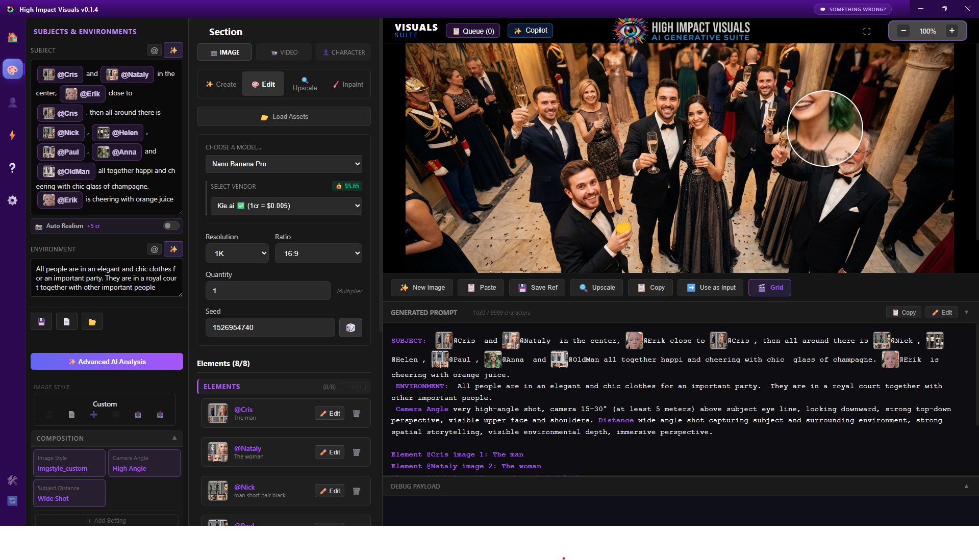
Task: Click the lightning bolt sidebar icon
Action: pyautogui.click(x=12, y=135)
